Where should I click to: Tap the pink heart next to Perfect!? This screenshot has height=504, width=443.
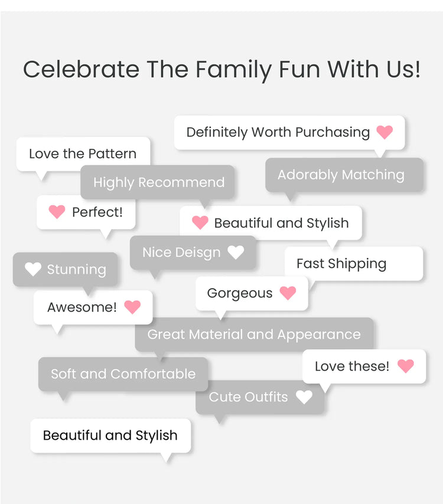[x=57, y=212]
